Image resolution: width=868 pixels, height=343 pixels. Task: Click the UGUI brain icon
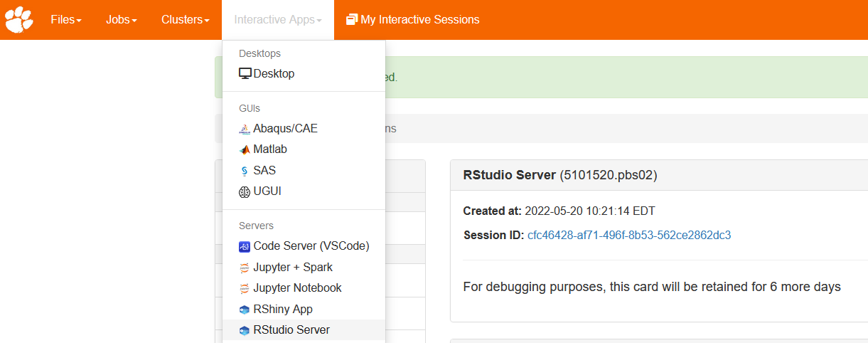[x=245, y=191]
